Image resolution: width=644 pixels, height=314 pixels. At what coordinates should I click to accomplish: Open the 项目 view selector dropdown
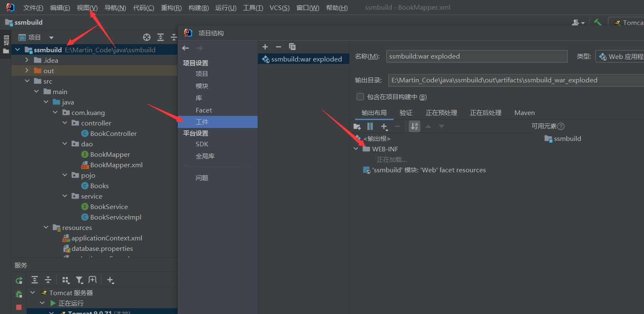click(36, 37)
